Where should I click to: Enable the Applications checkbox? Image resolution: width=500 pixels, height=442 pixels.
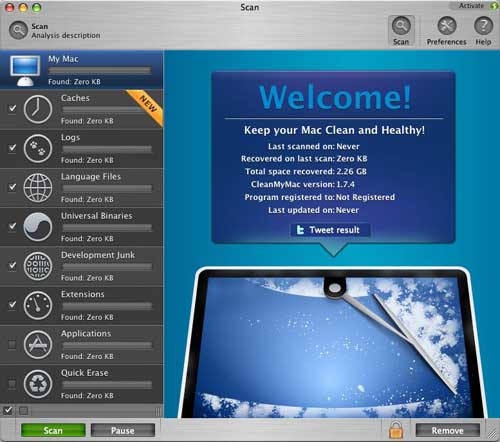coord(12,344)
